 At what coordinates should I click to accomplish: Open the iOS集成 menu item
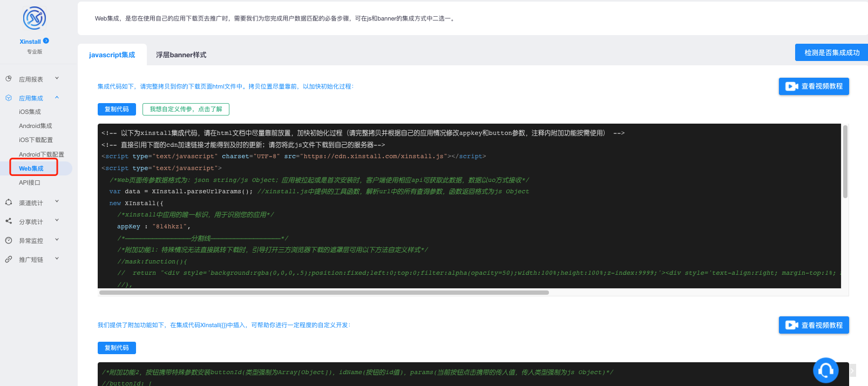[30, 112]
